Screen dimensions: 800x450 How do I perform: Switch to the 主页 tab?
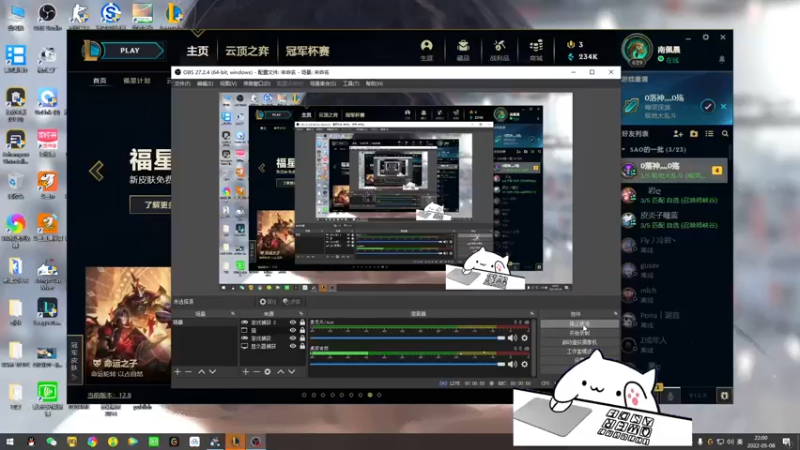click(197, 51)
